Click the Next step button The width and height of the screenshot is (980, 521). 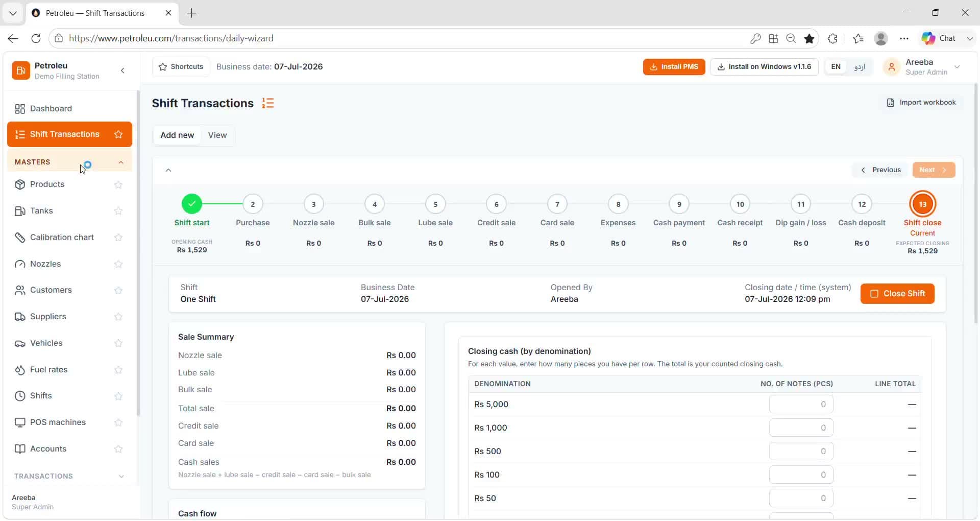[x=934, y=170]
